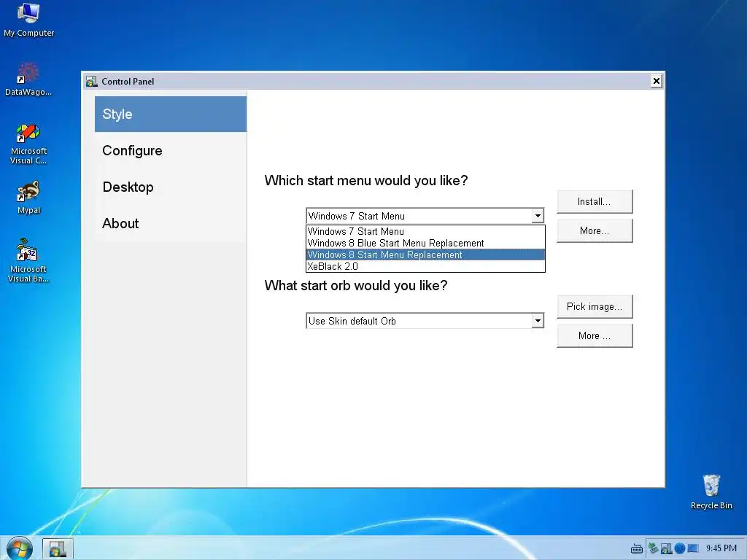Click the Pick image... button
The image size is (747, 560).
[594, 306]
